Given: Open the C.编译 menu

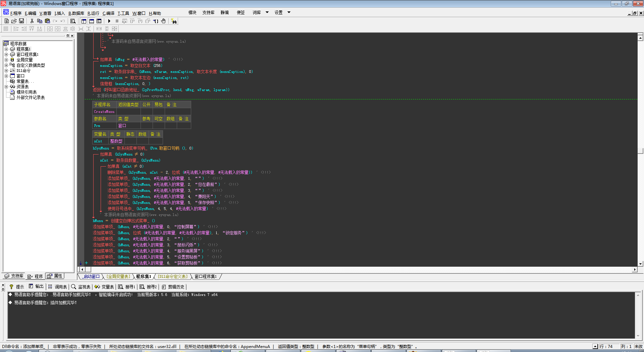Looking at the screenshot, I should pyautogui.click(x=108, y=13).
